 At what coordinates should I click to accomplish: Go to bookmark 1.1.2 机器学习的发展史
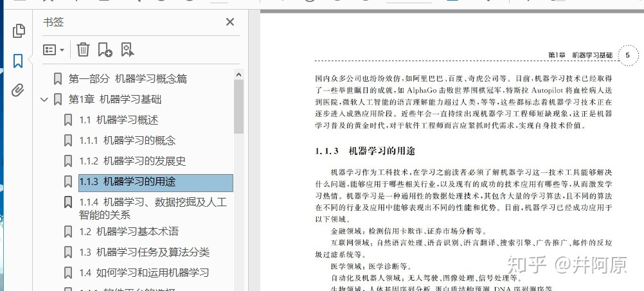point(132,161)
